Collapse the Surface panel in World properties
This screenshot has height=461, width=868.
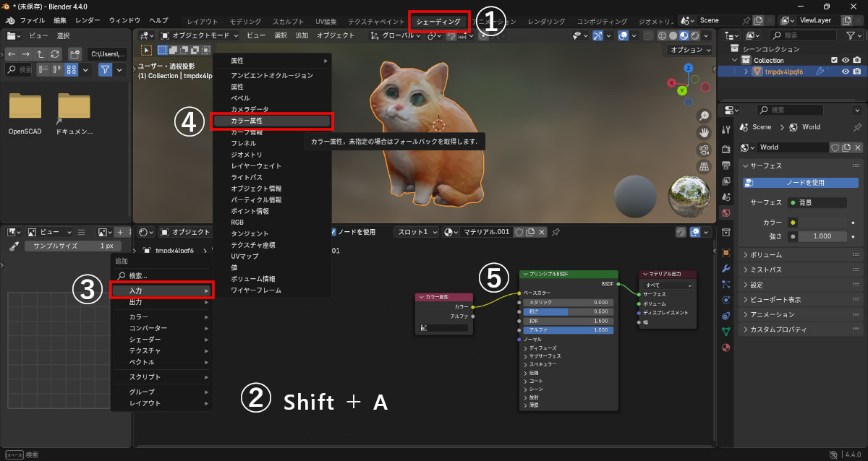tap(801, 165)
